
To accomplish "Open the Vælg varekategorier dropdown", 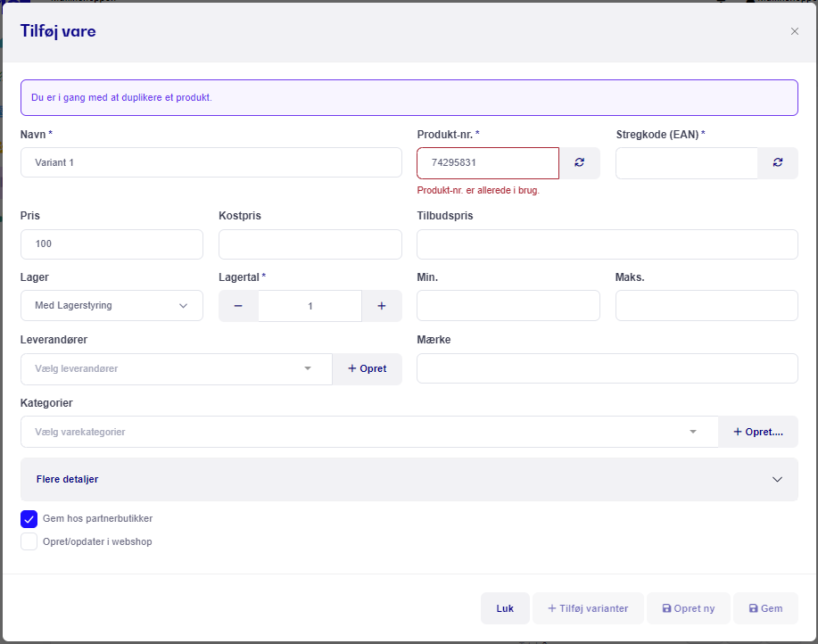I will [369, 432].
